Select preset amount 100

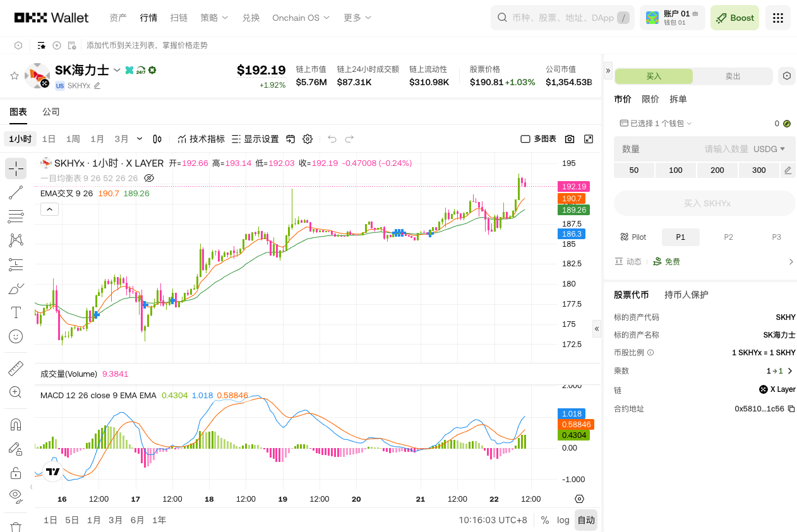[676, 170]
